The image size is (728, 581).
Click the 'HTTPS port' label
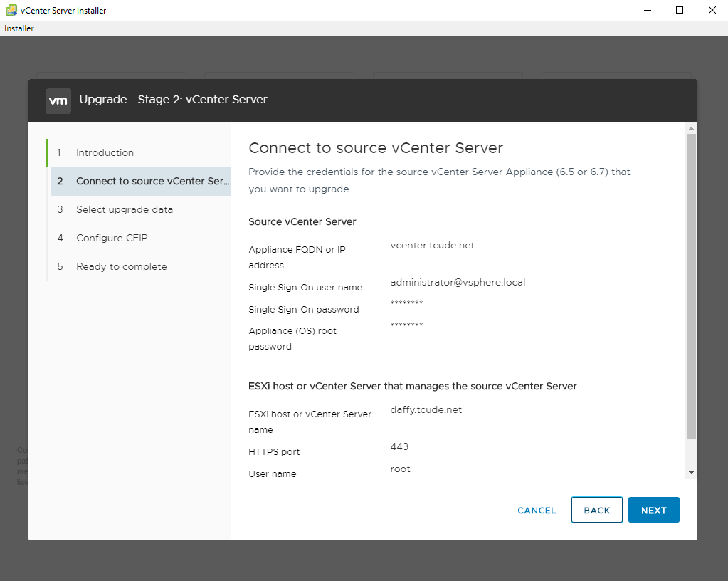click(274, 452)
